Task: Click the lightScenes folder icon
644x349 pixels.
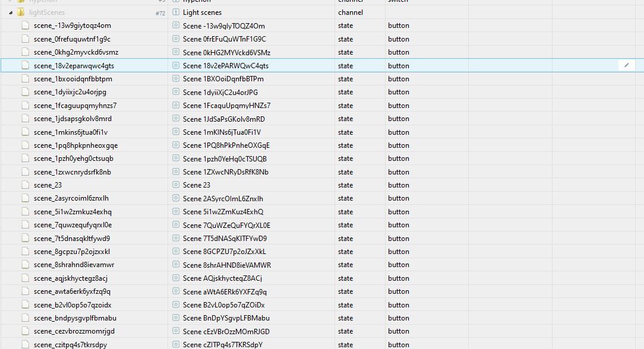Action: click(x=21, y=12)
